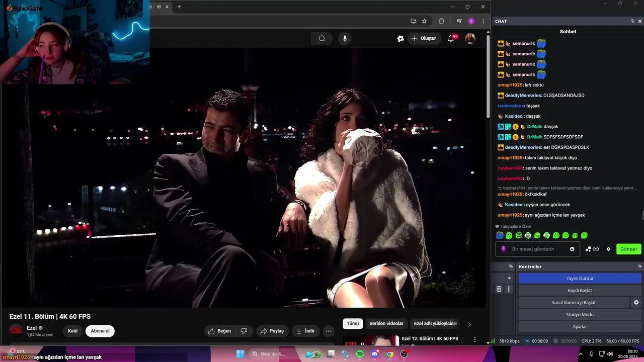Open more video actions ellipsis
This screenshot has height=362, width=644.
click(x=329, y=331)
